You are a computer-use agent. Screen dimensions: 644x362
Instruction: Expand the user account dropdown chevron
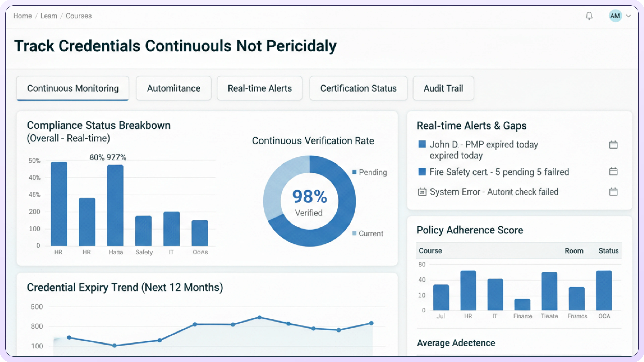pos(628,16)
